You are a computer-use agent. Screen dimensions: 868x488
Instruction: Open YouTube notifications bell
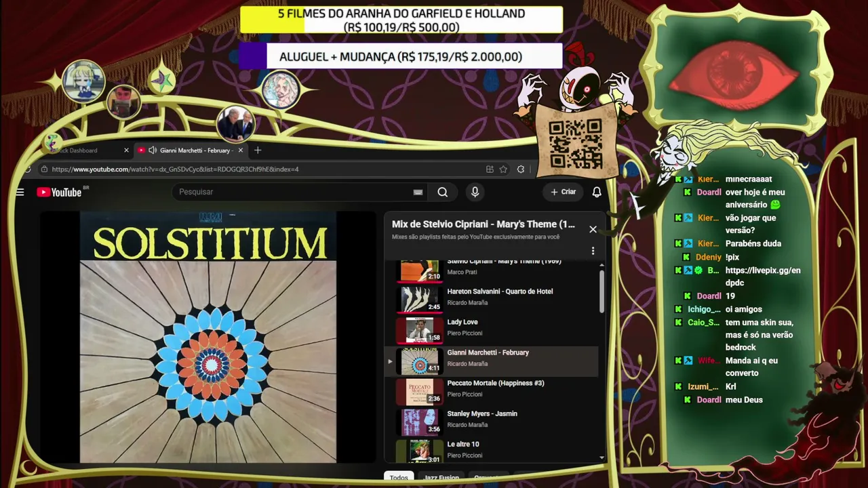(x=597, y=192)
